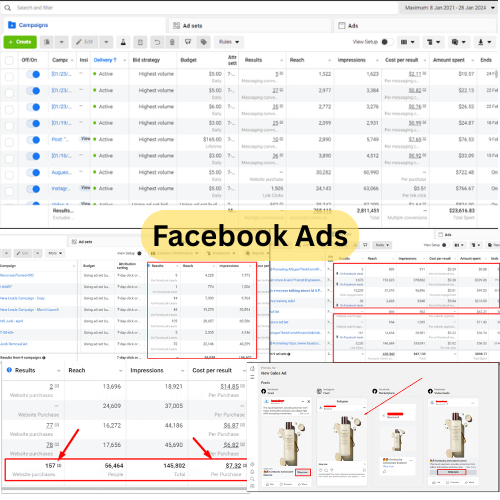
Task: Open New Leads Campaign - MarchLaunch in the lower-left panel
Action: (29, 310)
